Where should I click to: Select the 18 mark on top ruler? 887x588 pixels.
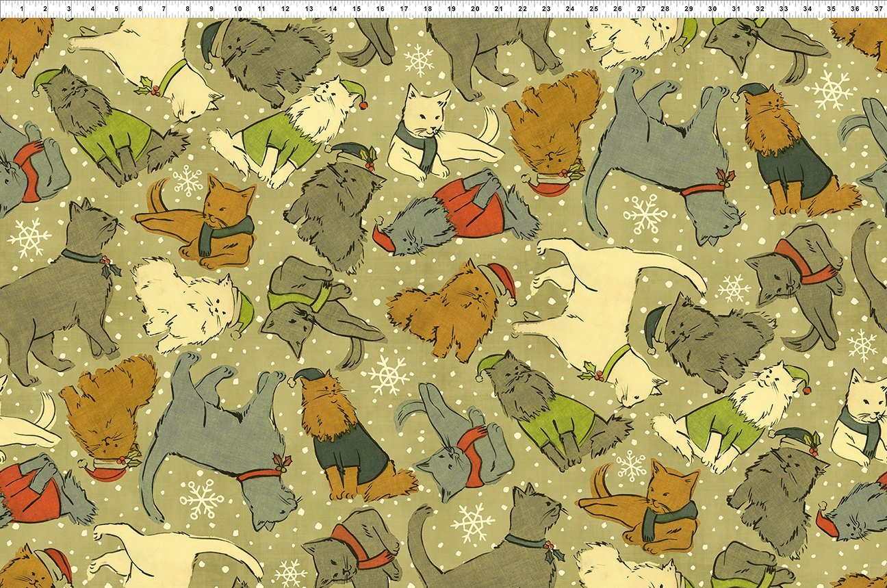427,9
